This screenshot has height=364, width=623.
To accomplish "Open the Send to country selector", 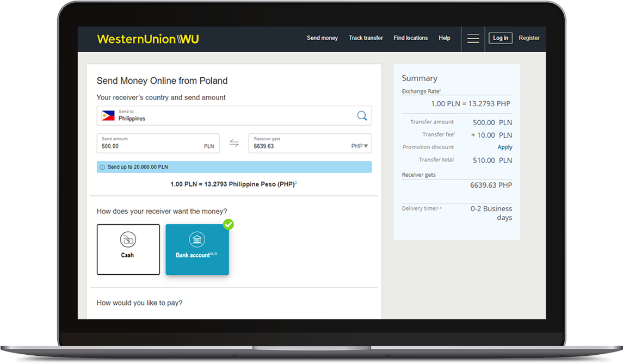I will [x=234, y=116].
